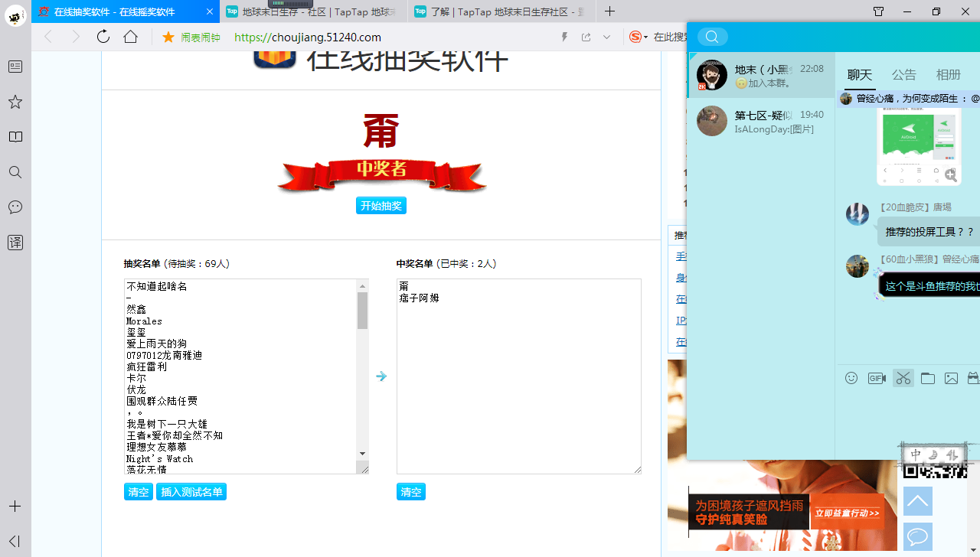This screenshot has width=980, height=557.
Task: Click the 推荐的投屏工具？？ message
Action: [929, 232]
